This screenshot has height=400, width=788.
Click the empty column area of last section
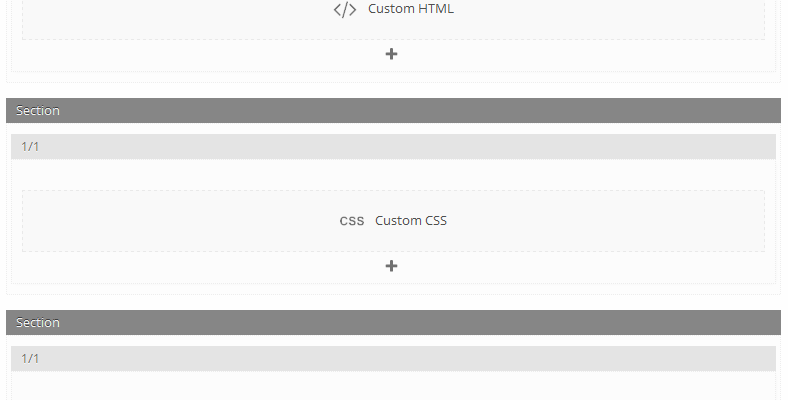coord(393,386)
